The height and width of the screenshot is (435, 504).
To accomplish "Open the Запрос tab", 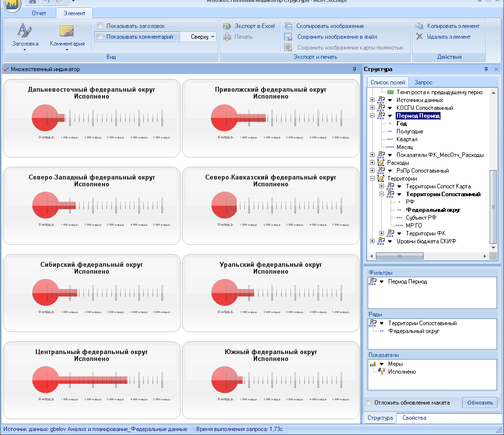I will 424,82.
